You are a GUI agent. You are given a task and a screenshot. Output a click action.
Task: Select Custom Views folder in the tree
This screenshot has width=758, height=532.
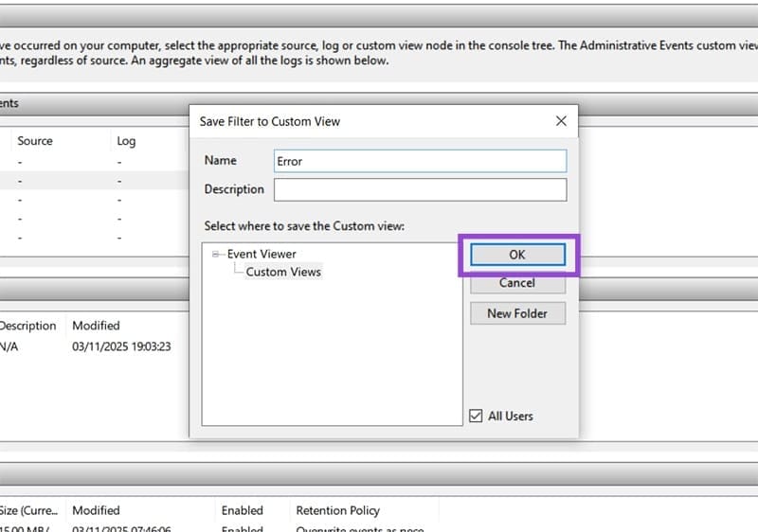coord(283,272)
